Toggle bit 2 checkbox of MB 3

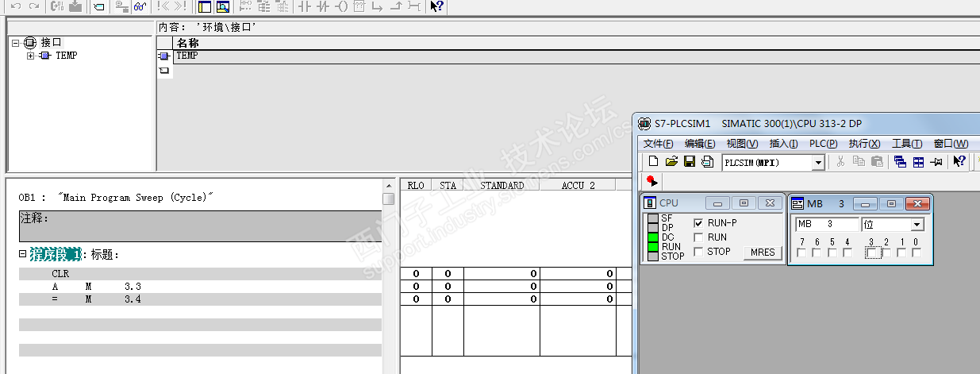coord(887,253)
